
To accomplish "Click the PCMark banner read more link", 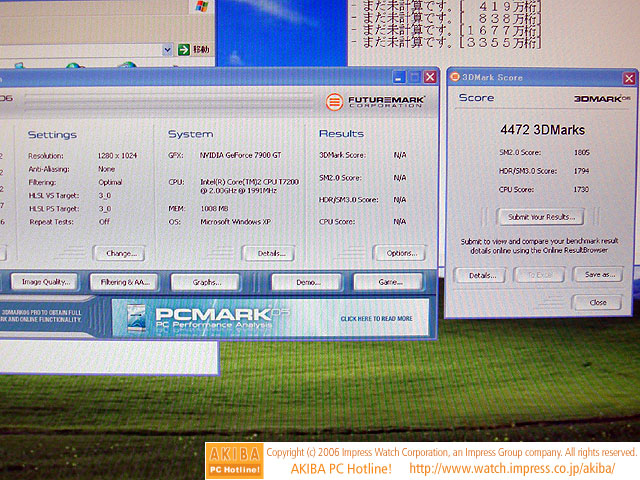I will tap(376, 319).
